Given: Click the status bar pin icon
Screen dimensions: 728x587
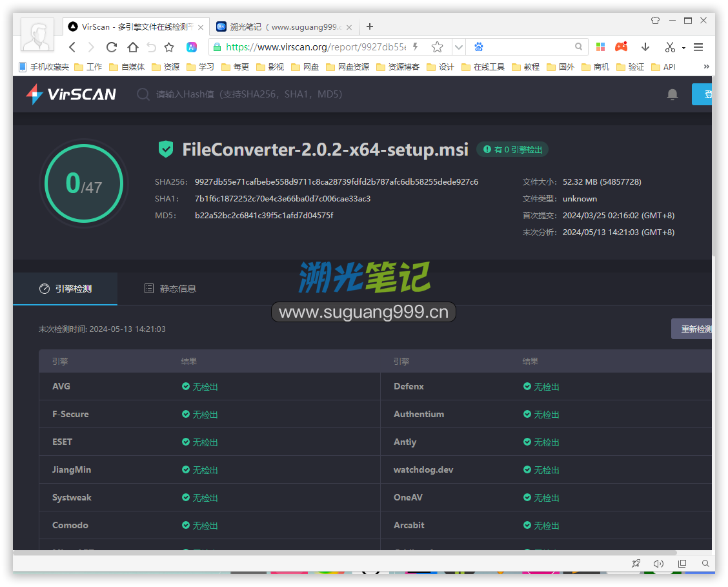Looking at the screenshot, I should (636, 563).
